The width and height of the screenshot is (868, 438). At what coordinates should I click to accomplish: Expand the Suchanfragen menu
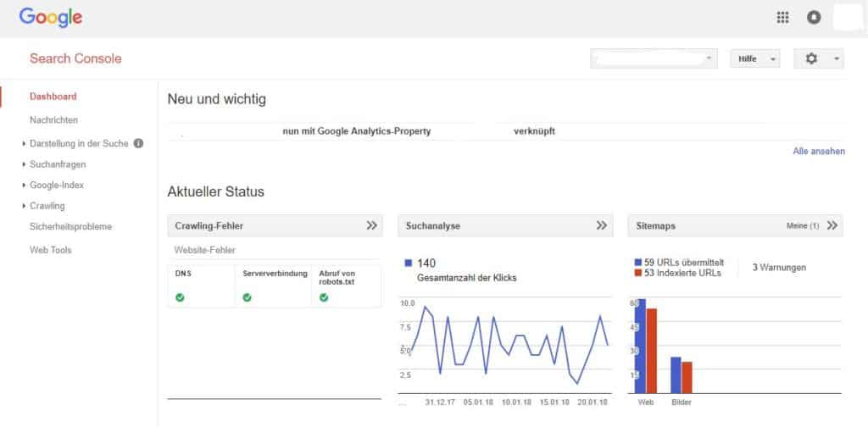click(24, 164)
